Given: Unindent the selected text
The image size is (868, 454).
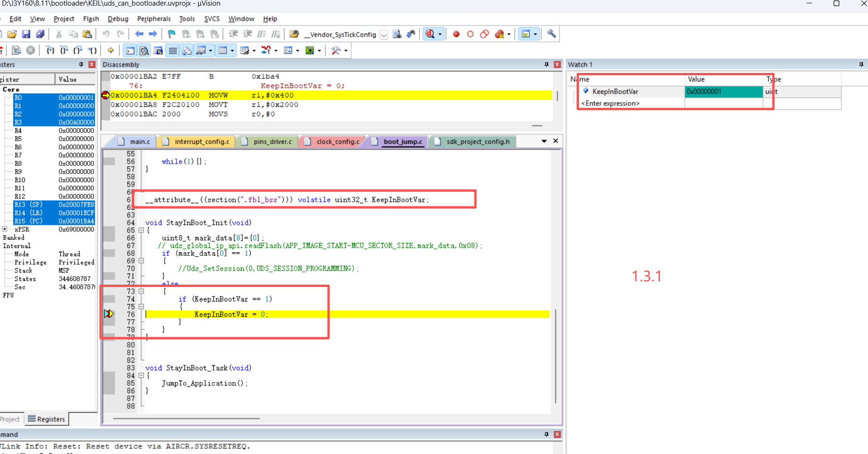Looking at the screenshot, I should [x=248, y=34].
